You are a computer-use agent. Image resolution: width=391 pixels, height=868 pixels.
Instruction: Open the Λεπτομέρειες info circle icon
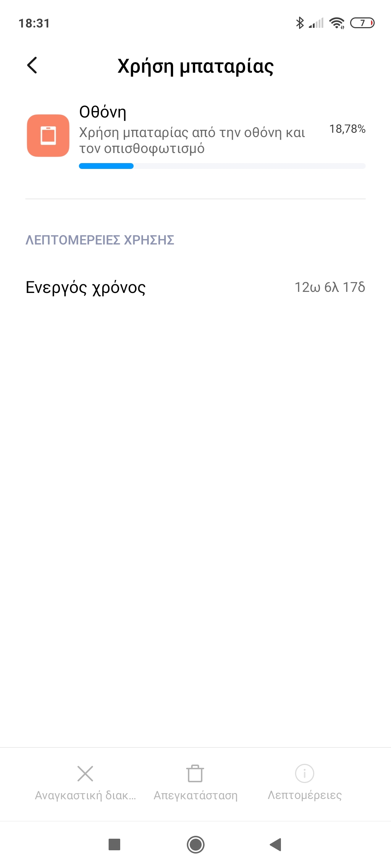point(304,774)
